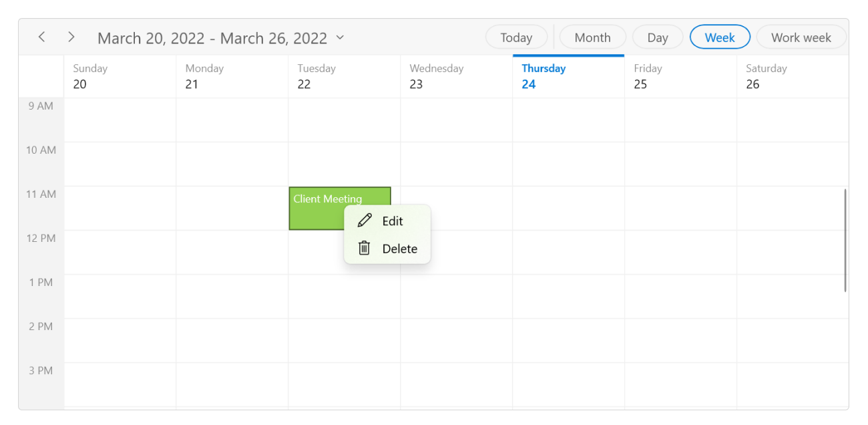Select Delete from the event context menu

[x=400, y=248]
